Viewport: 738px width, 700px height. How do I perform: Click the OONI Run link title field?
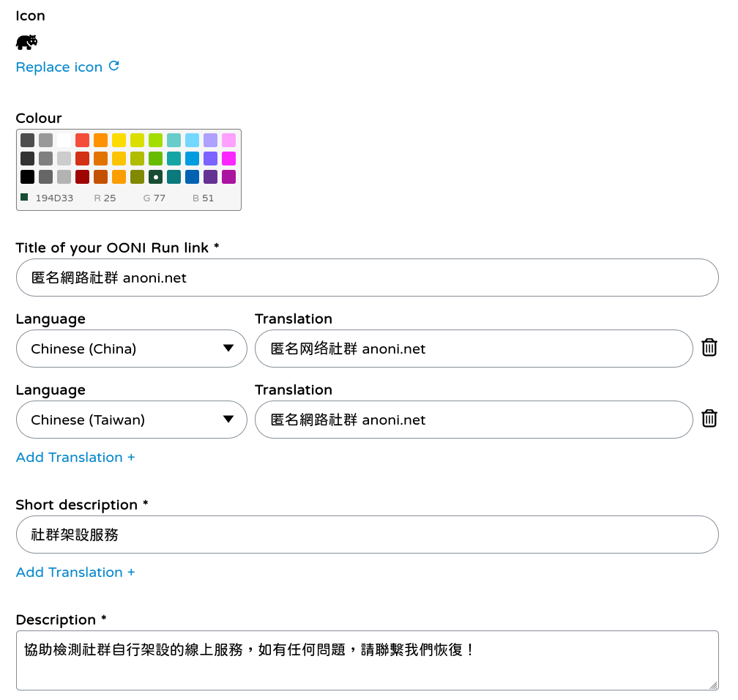point(367,278)
